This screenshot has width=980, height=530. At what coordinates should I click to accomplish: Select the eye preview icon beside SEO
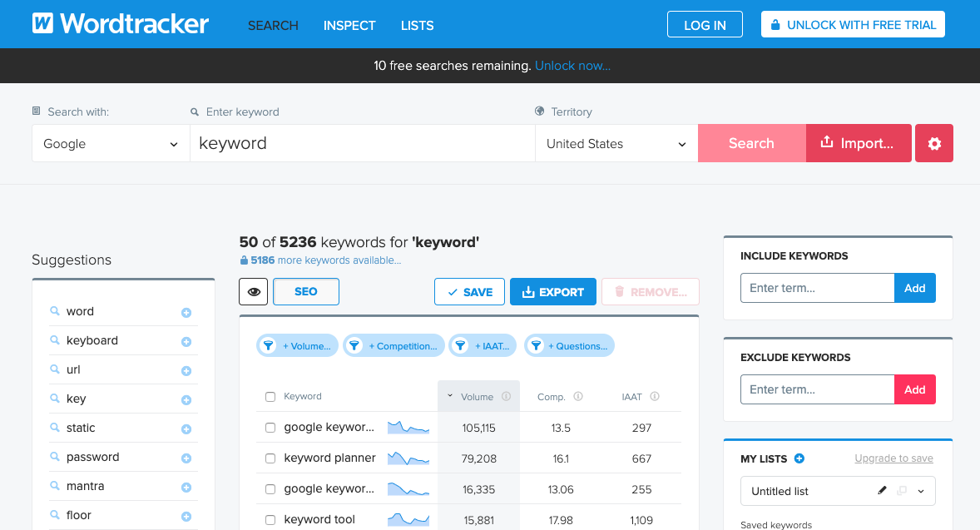254,291
